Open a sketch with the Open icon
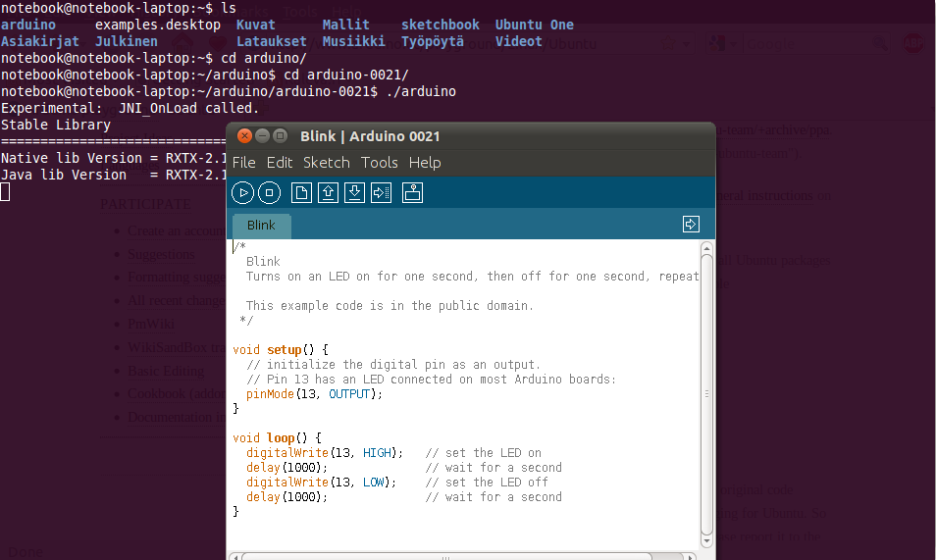 click(328, 193)
